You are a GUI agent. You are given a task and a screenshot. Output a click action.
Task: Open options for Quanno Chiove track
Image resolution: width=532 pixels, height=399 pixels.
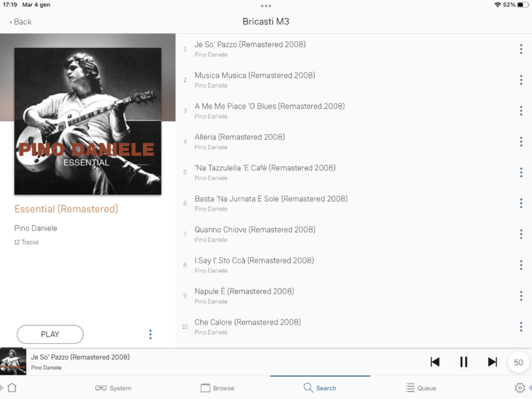(x=521, y=234)
